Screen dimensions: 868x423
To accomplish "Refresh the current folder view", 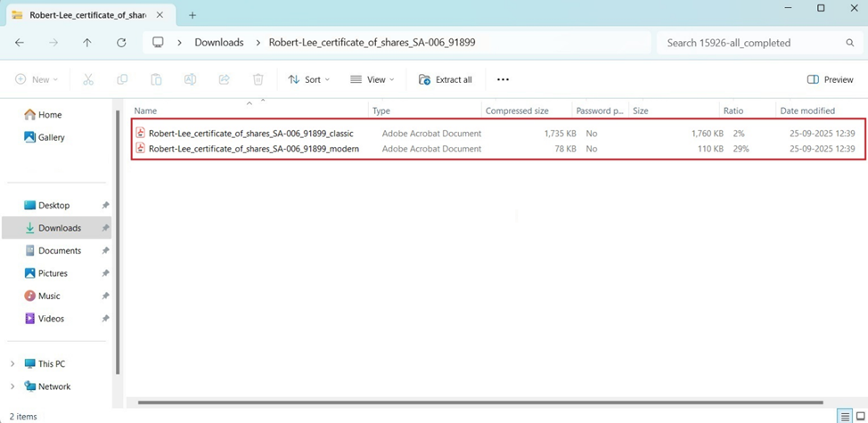I will click(x=121, y=43).
